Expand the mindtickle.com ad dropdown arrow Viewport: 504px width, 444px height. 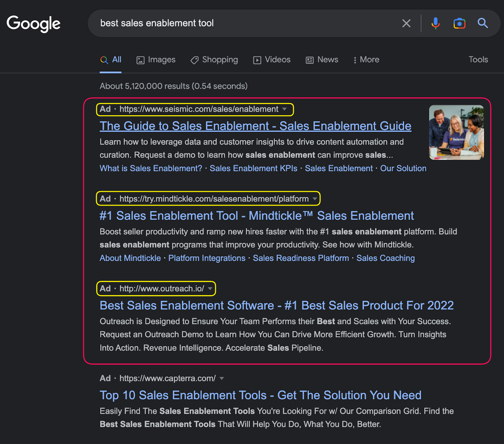315,199
